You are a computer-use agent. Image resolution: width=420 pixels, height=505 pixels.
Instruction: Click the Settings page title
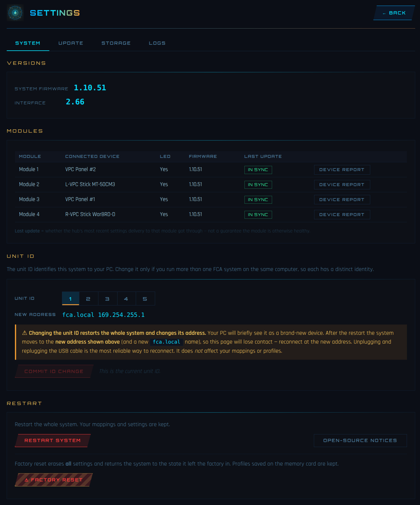pos(55,13)
